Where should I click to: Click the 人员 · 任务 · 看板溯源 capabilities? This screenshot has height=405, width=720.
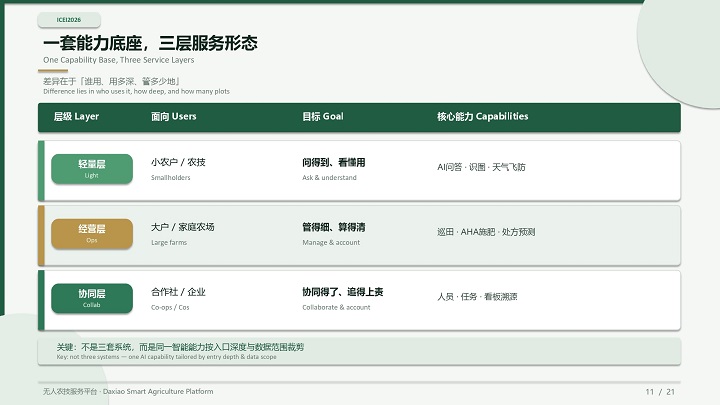tap(477, 297)
